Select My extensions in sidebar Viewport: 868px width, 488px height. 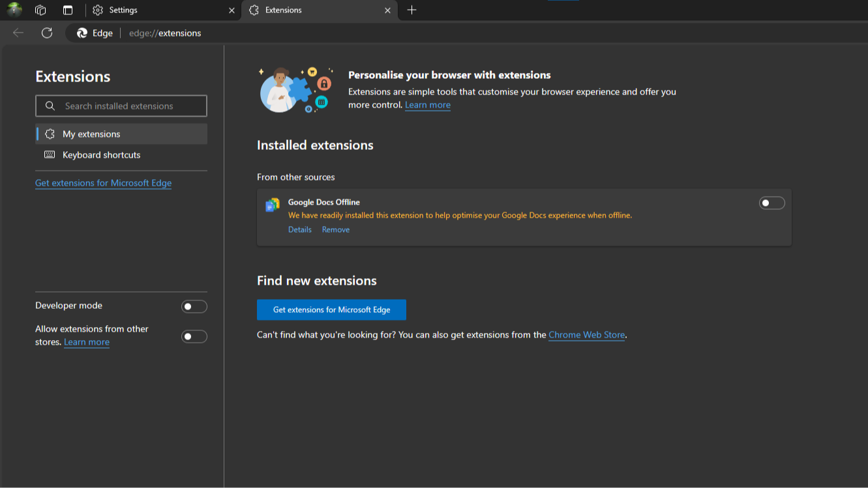point(121,134)
